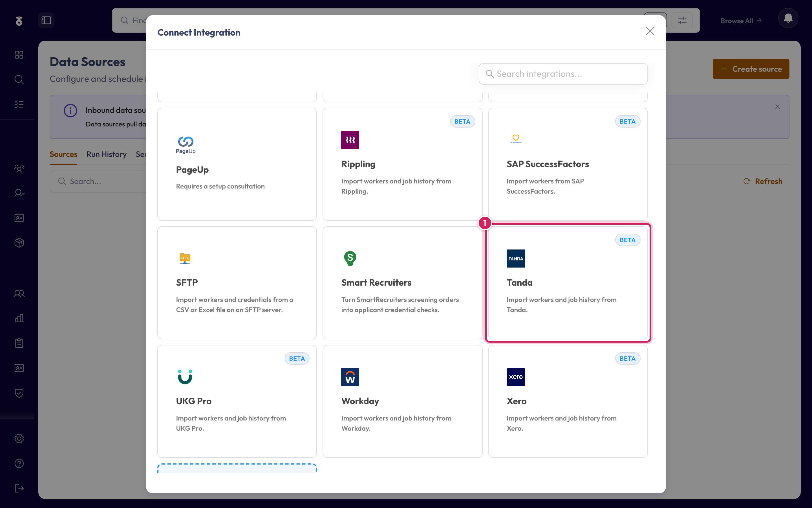Click the Workday logo icon

pos(350,377)
